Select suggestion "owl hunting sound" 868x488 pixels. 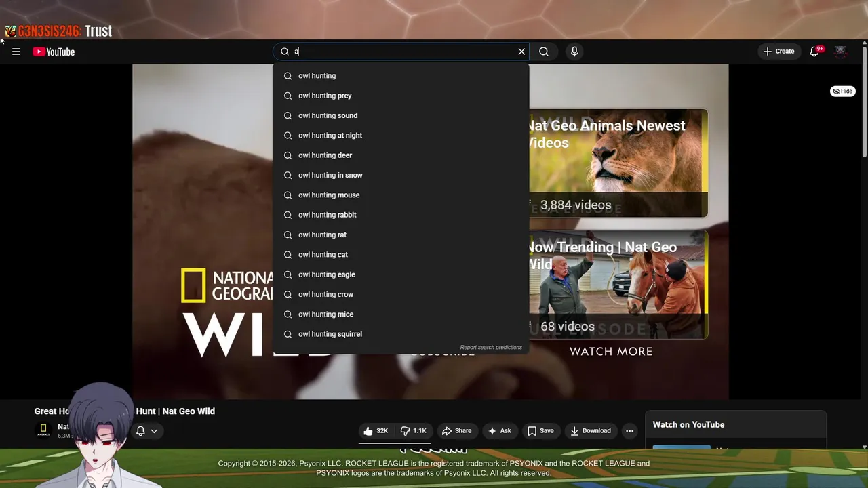pos(401,115)
